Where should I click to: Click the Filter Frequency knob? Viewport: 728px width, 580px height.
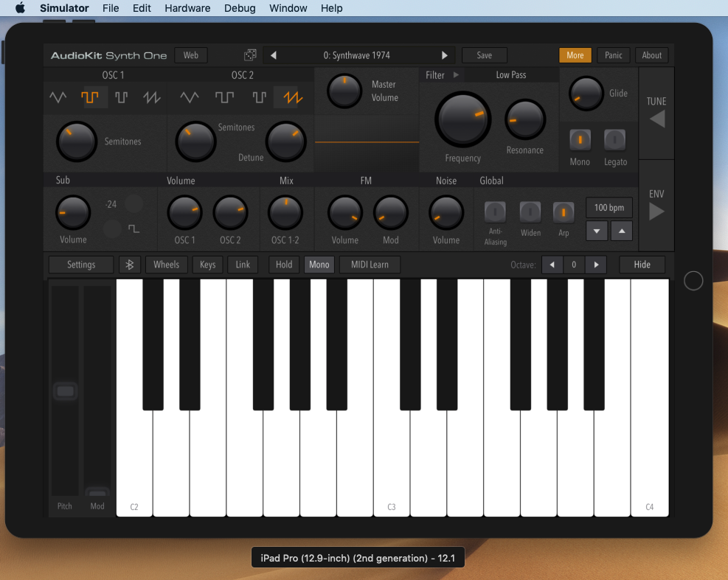pyautogui.click(x=462, y=119)
